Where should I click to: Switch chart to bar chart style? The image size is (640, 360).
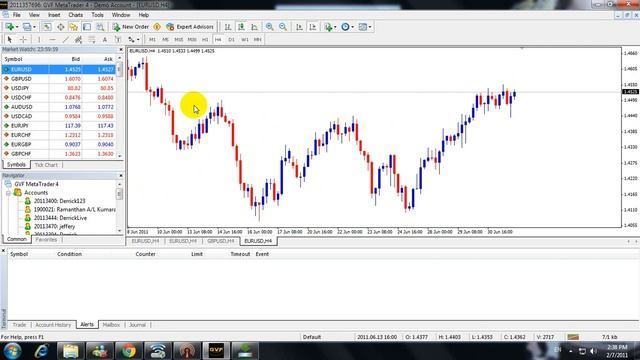[228, 27]
